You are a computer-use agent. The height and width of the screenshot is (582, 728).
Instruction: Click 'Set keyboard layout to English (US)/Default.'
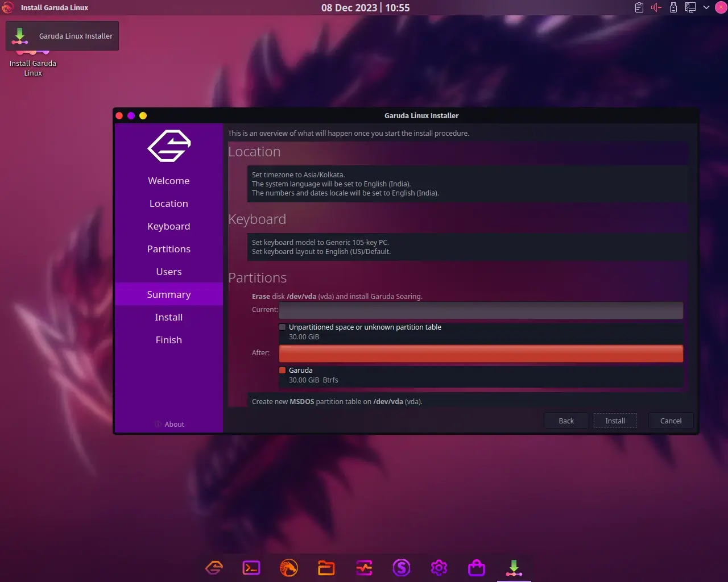coord(321,251)
